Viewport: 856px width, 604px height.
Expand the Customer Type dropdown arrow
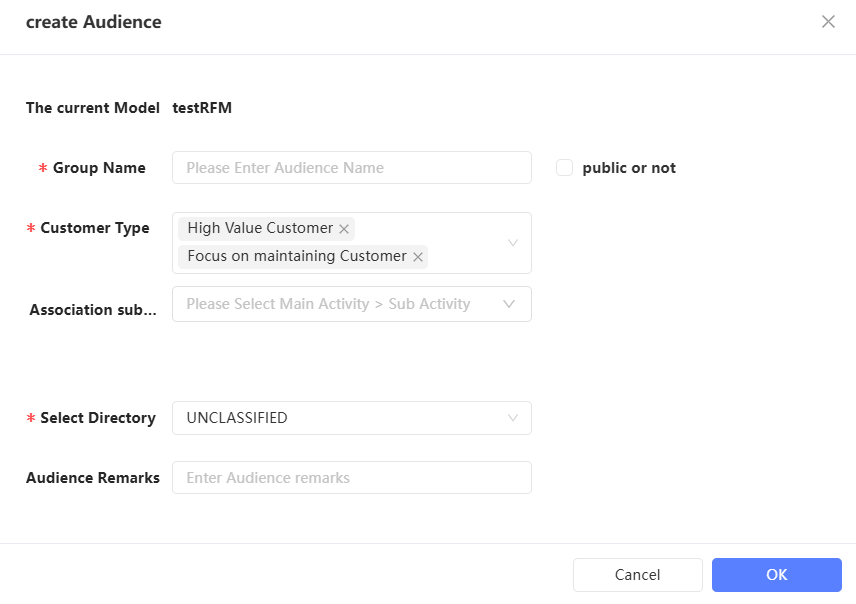click(x=513, y=243)
